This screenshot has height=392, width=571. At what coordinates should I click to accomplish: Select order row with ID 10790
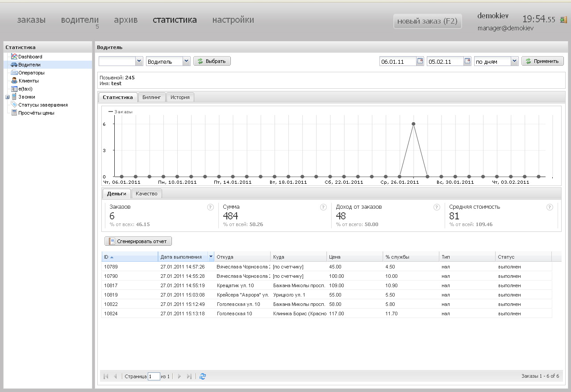click(327, 276)
